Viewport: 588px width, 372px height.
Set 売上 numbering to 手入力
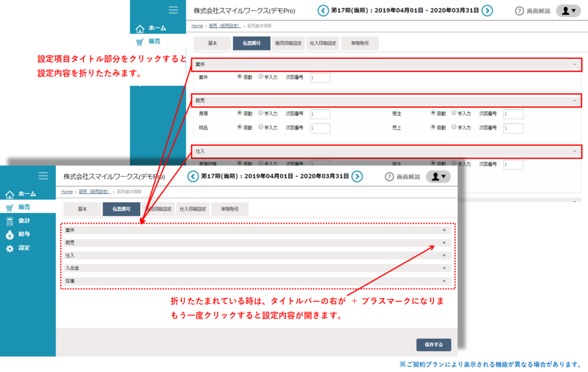[454, 127]
